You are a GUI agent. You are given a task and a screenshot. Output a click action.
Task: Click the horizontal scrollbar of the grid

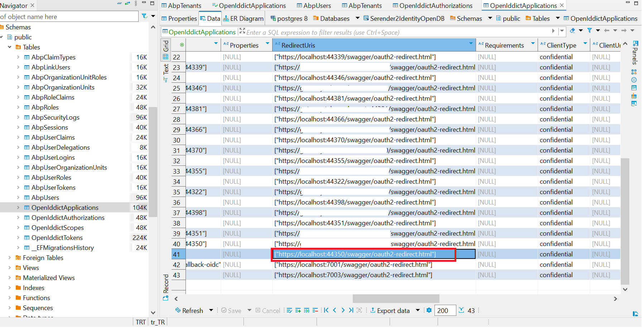click(396, 299)
